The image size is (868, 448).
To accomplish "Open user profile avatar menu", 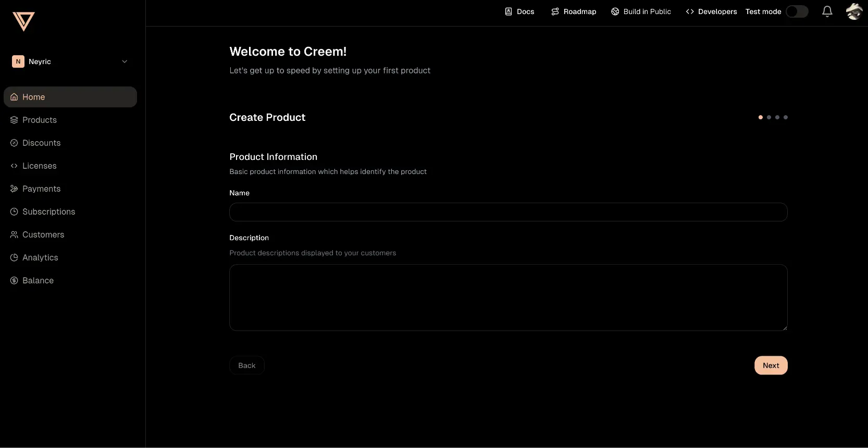I will 854,11.
